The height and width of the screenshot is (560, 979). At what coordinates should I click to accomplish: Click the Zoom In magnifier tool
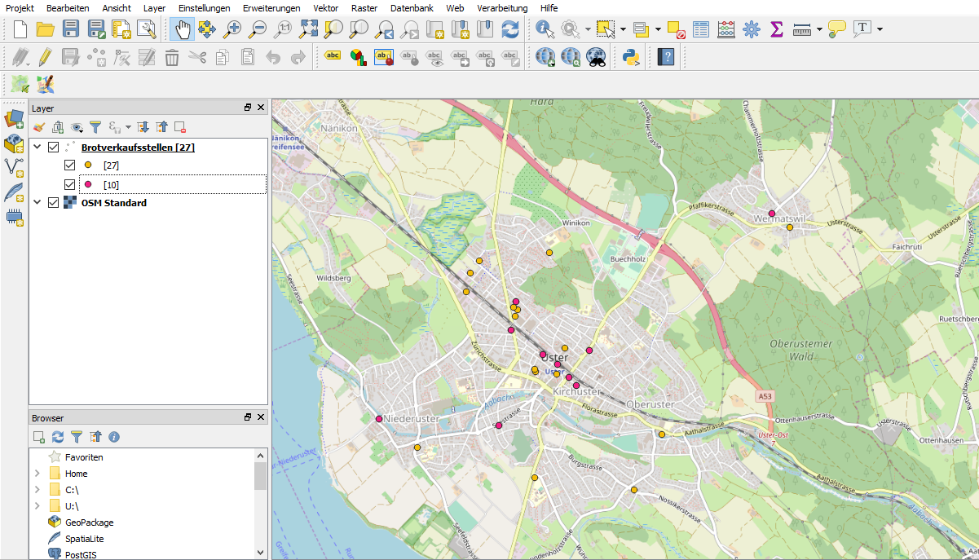[x=232, y=30]
